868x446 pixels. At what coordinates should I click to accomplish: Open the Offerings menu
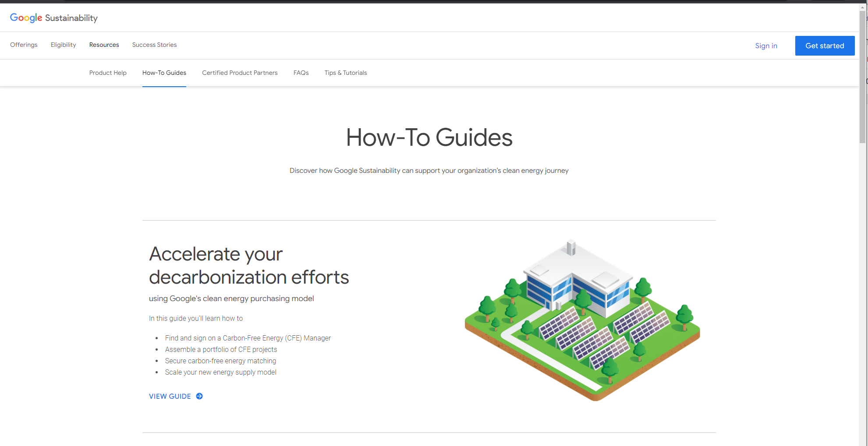24,45
